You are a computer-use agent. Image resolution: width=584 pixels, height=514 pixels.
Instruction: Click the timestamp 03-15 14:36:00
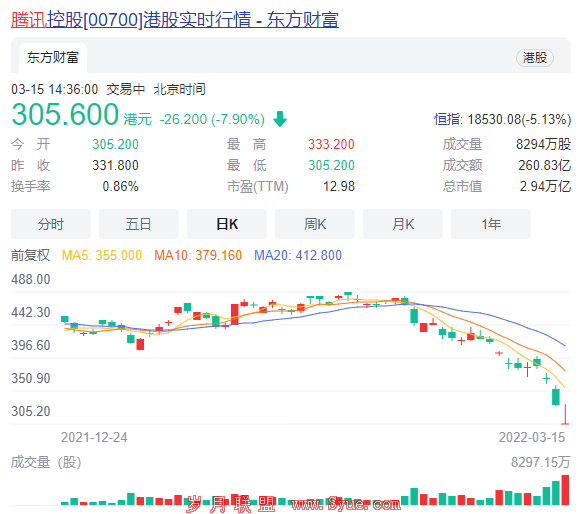pos(55,89)
